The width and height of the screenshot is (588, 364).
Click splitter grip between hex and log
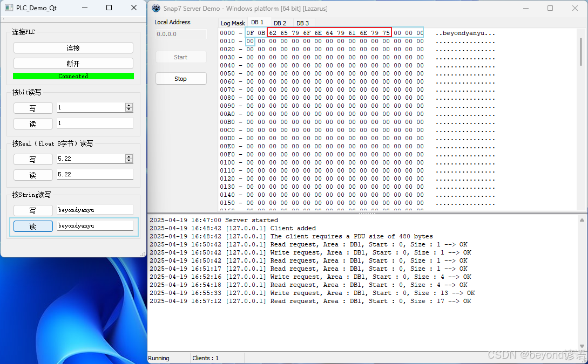point(367,213)
